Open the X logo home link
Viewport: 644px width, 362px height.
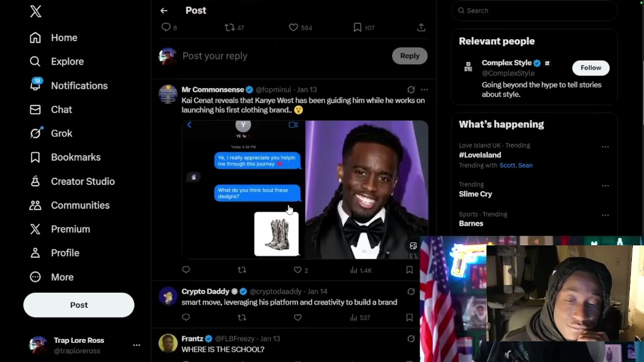pos(36,11)
